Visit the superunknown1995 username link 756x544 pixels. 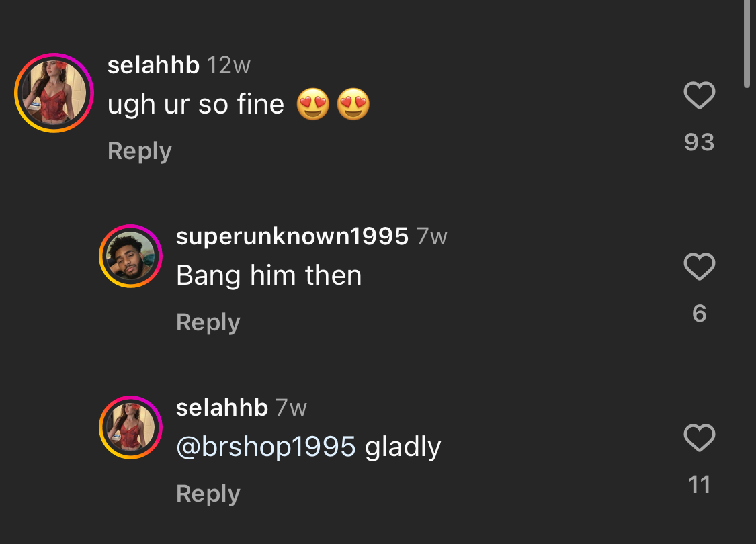[x=292, y=236]
